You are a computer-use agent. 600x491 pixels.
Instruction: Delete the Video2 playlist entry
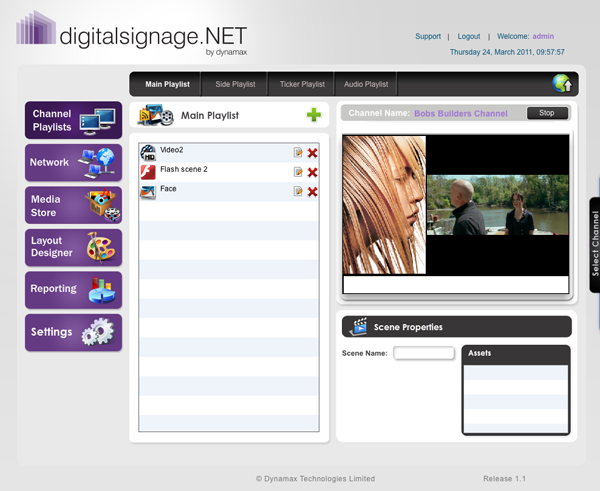click(x=312, y=153)
